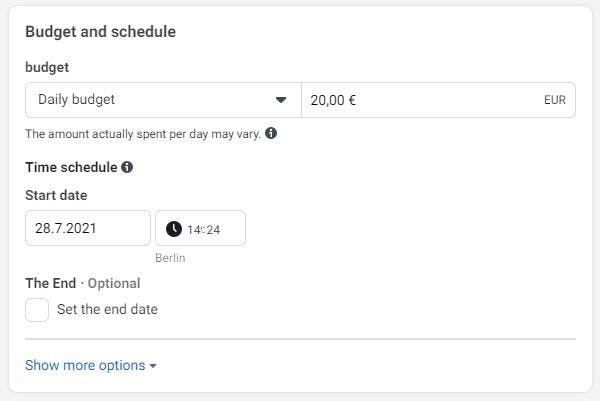Click the 20,00 € budget amount field
Screen dimensions: 600x401
[420, 100]
